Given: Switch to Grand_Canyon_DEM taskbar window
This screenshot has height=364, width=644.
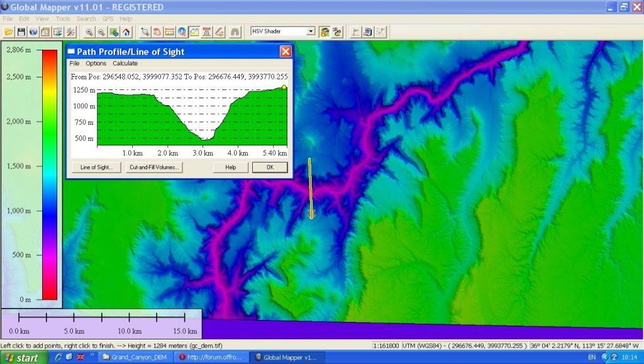Looking at the screenshot, I should click(132, 357).
